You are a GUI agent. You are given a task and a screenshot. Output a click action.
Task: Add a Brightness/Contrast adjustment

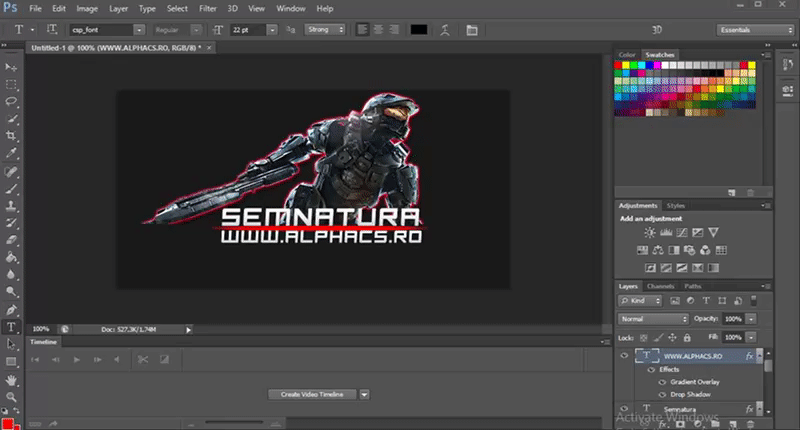tap(650, 232)
